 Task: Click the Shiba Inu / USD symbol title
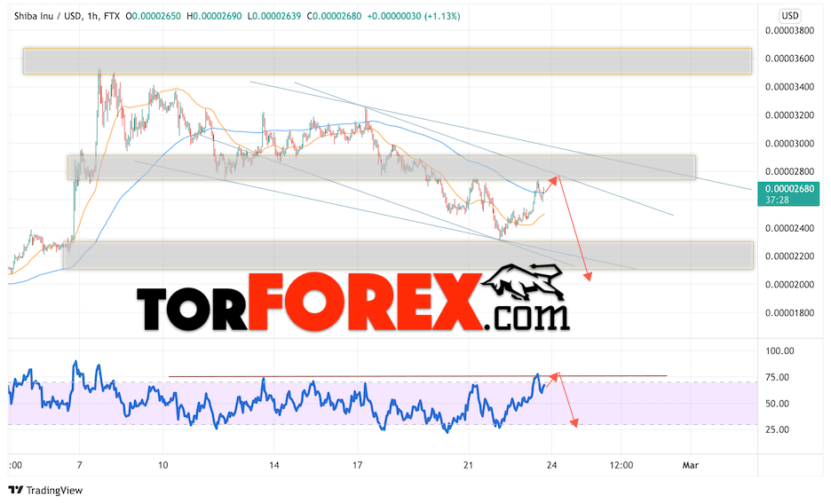point(48,16)
